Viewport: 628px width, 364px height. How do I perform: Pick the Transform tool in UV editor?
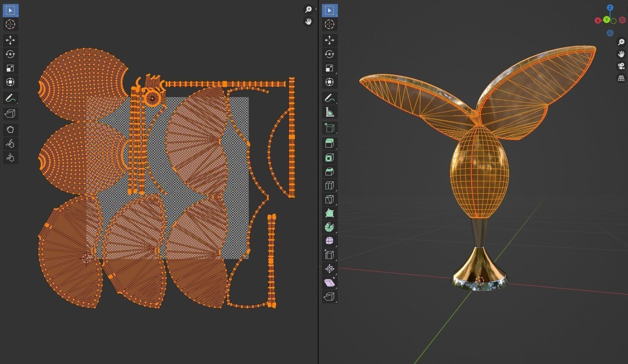tap(10, 82)
